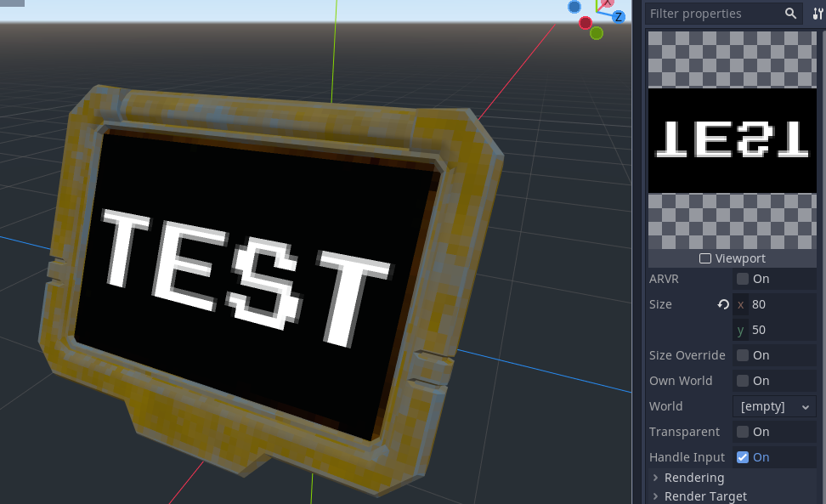Click the Handle Input property label
The width and height of the screenshot is (826, 504).
coord(687,457)
